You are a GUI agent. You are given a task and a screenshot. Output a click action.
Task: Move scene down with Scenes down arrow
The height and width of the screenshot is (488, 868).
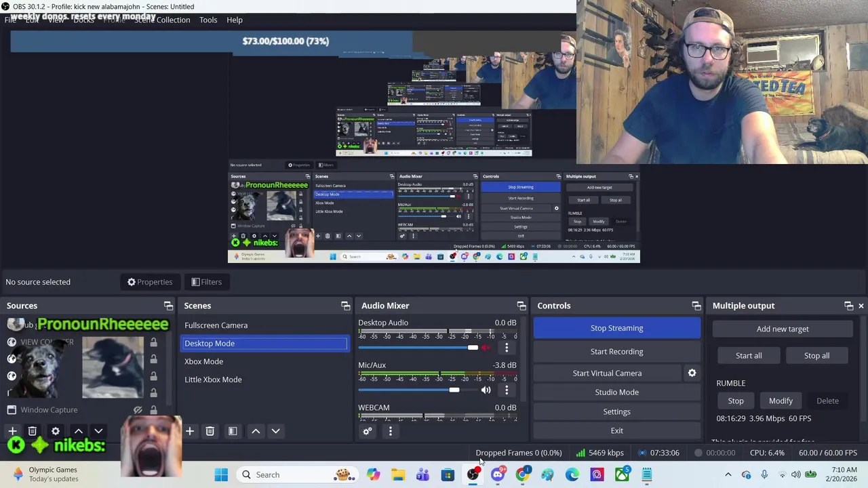[x=275, y=431]
